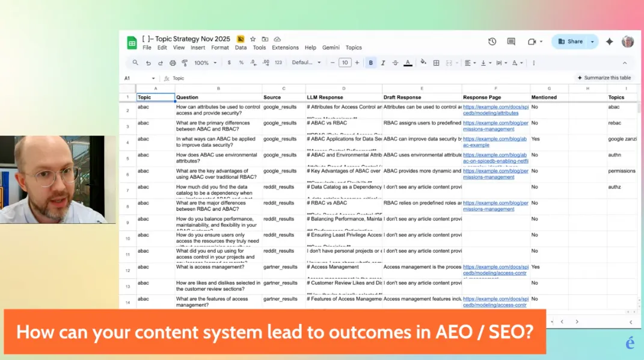The width and height of the screenshot is (644, 360).
Task: Click Summarize this table button
Action: (603, 78)
